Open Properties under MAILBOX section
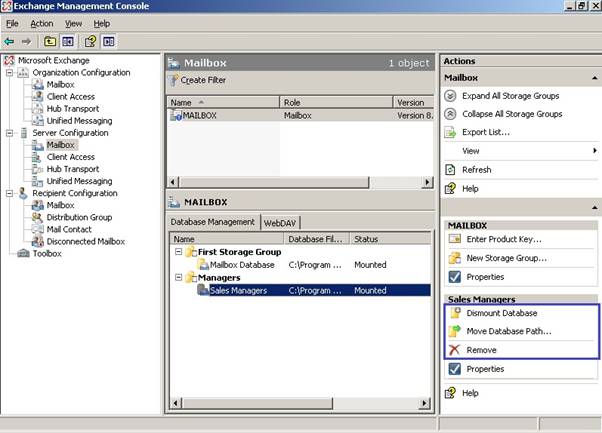The height and width of the screenshot is (433, 602). 485,277
